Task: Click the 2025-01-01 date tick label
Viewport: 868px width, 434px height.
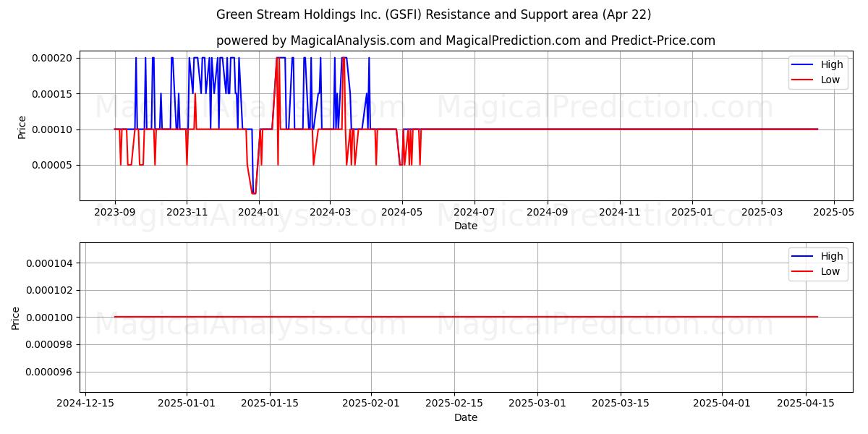Action: coord(187,404)
